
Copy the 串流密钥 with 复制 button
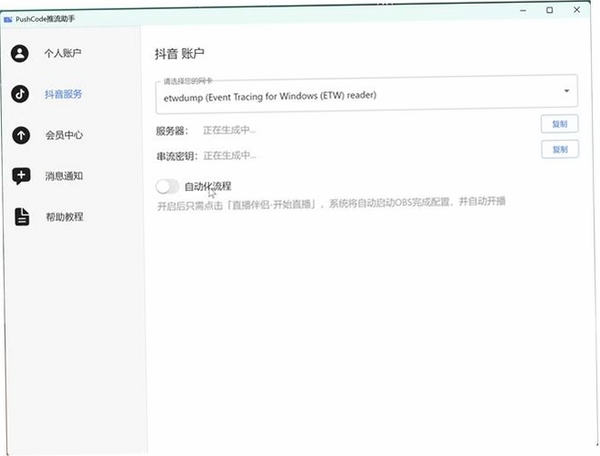(x=560, y=149)
